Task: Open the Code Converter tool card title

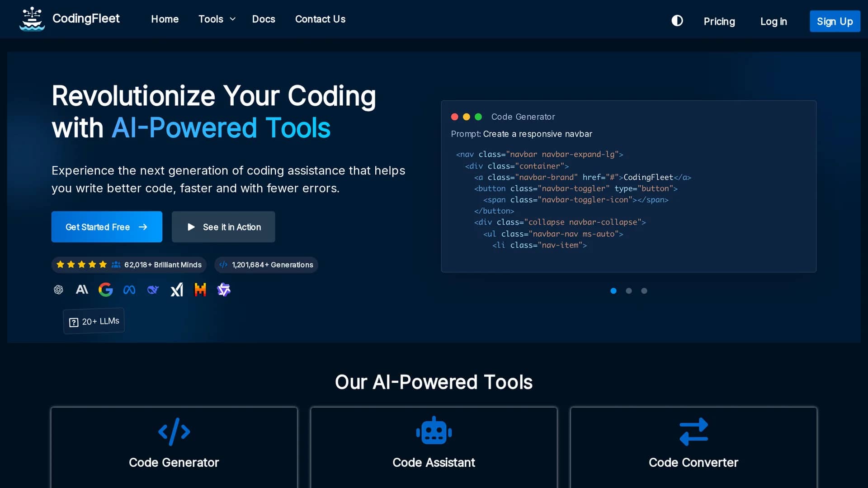Action: pos(693,463)
